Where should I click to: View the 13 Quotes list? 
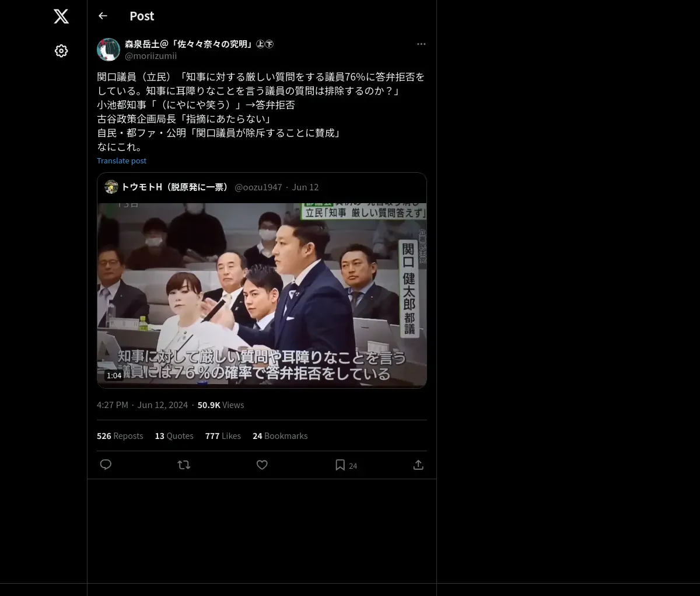coord(174,435)
